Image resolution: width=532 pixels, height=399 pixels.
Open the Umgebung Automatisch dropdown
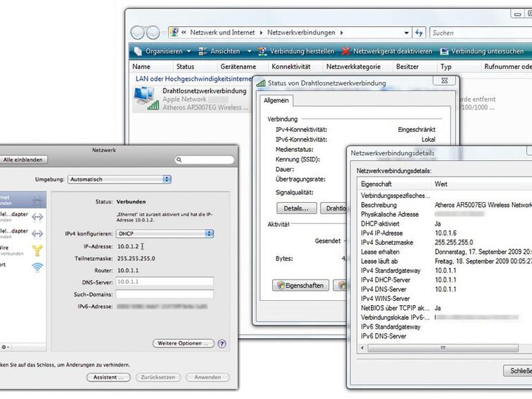[119, 179]
